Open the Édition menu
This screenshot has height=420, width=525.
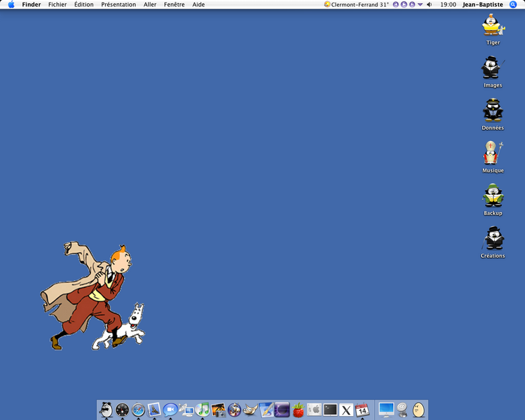[x=84, y=5]
